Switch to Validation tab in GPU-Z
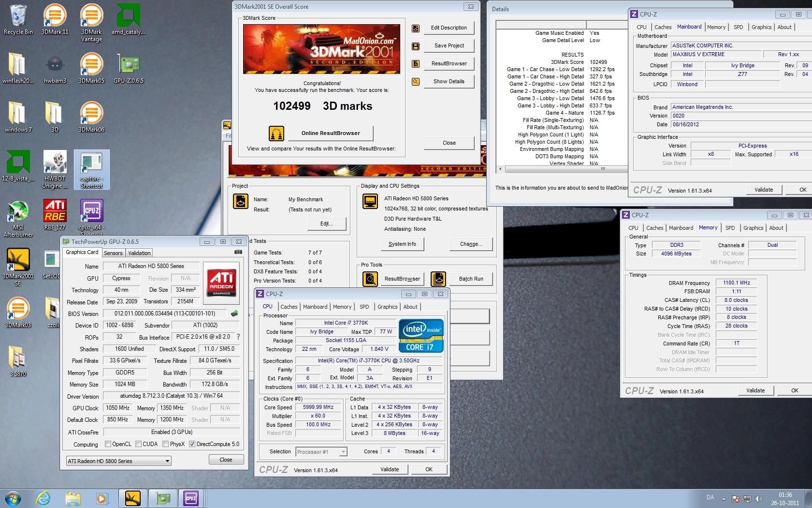The width and height of the screenshot is (812, 508). pos(139,253)
